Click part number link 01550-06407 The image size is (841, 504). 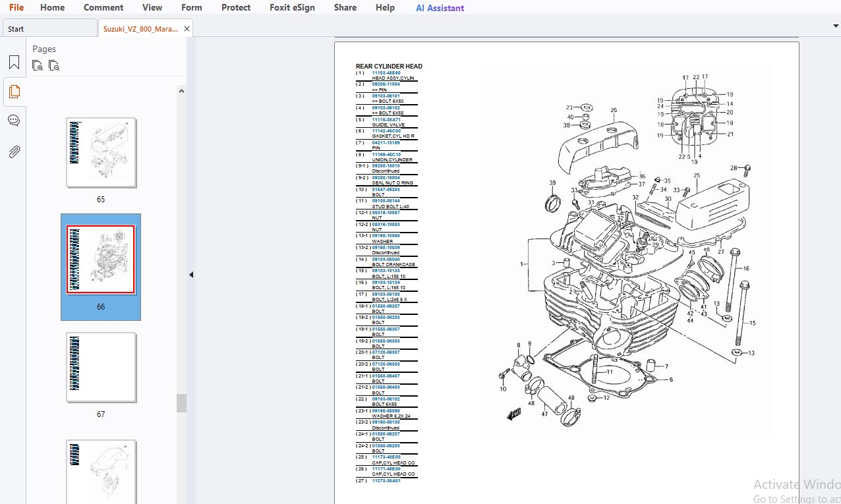(x=386, y=376)
